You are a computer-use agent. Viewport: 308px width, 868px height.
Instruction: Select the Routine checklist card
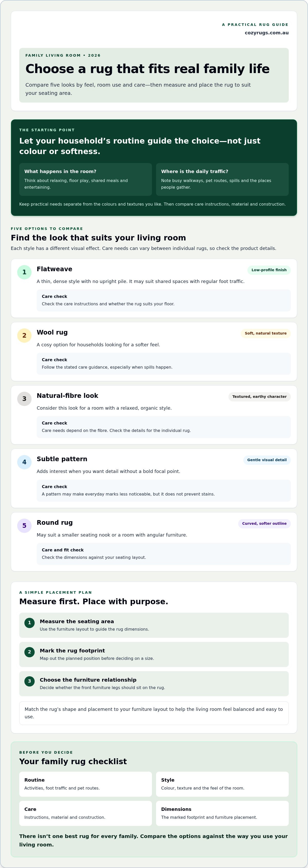[x=85, y=784]
